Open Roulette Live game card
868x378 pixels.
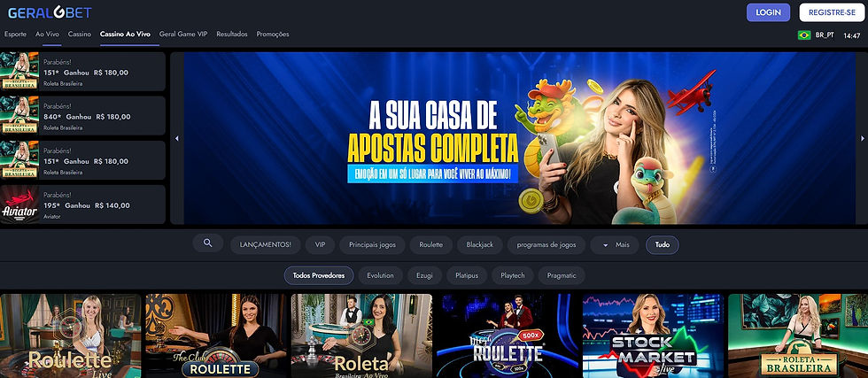click(70, 336)
